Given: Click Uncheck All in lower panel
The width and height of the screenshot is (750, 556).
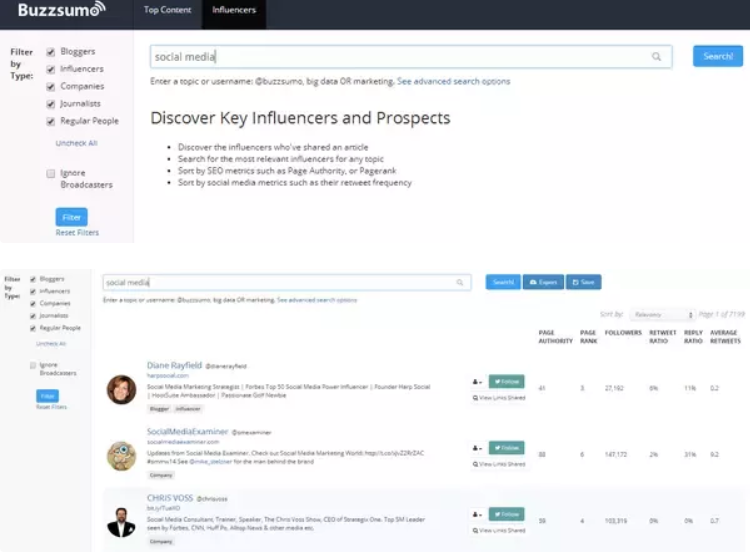Looking at the screenshot, I should click(51, 344).
